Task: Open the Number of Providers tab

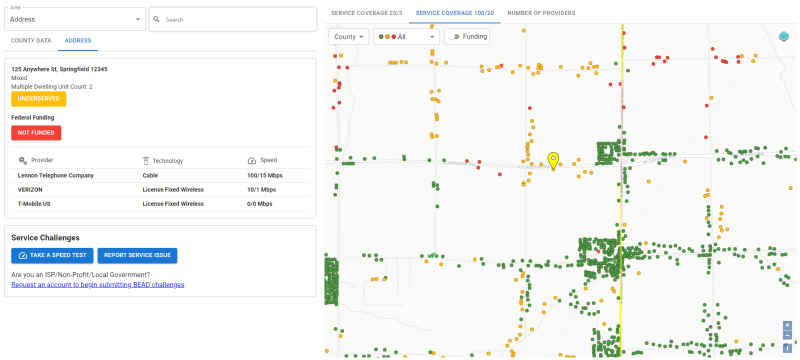Action: (541, 13)
